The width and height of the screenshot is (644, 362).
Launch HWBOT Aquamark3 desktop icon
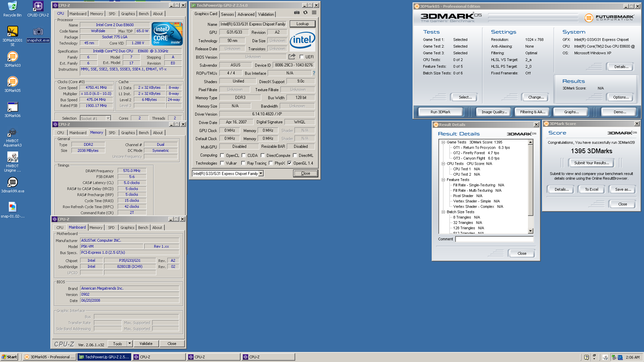point(12,137)
